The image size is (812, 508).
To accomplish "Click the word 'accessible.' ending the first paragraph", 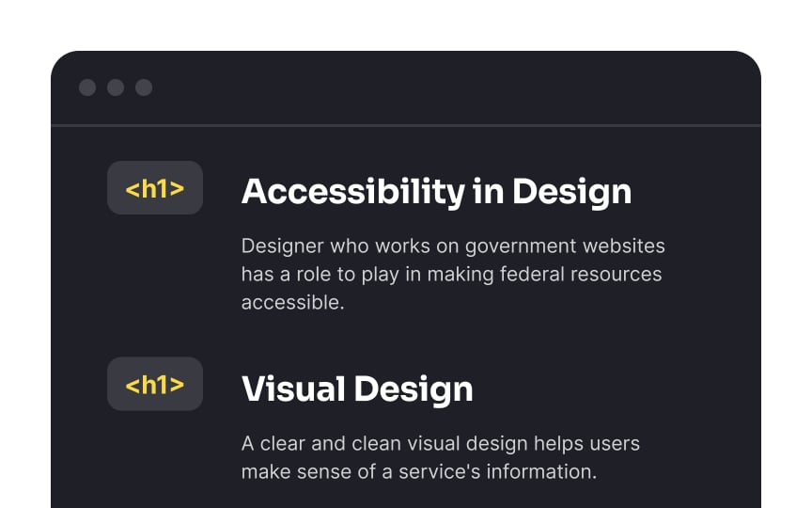I will coord(293,303).
